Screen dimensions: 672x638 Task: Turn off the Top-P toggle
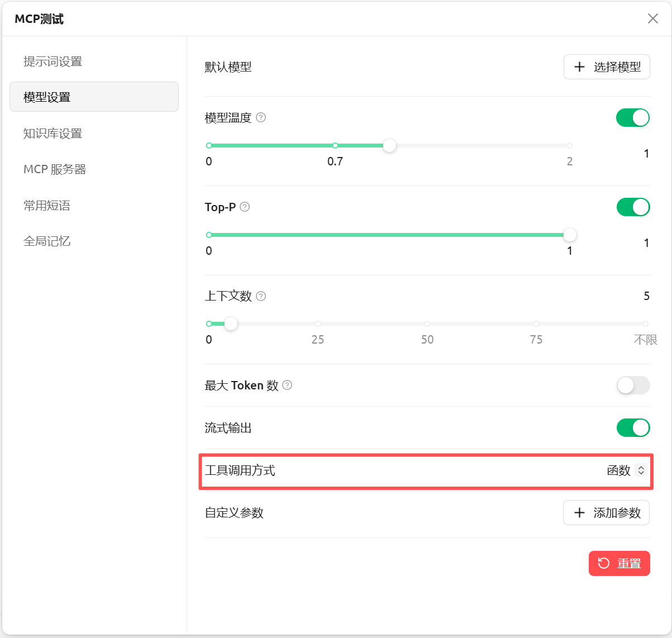(632, 207)
